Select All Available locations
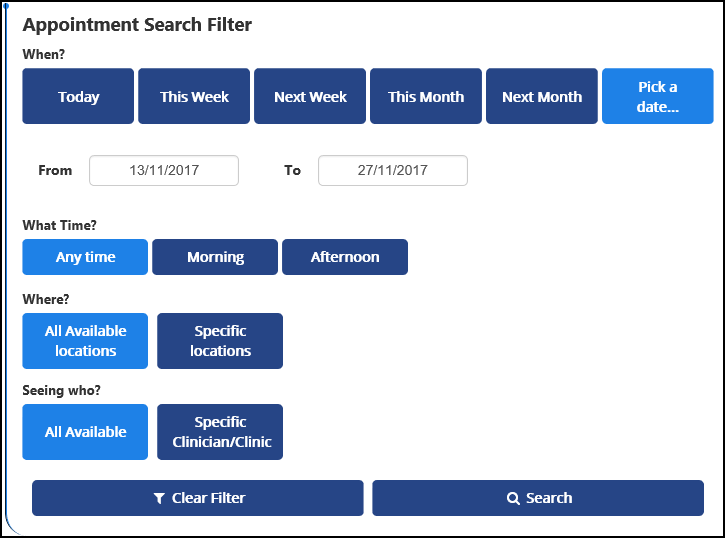Viewport: 725px width, 538px height. (x=85, y=341)
